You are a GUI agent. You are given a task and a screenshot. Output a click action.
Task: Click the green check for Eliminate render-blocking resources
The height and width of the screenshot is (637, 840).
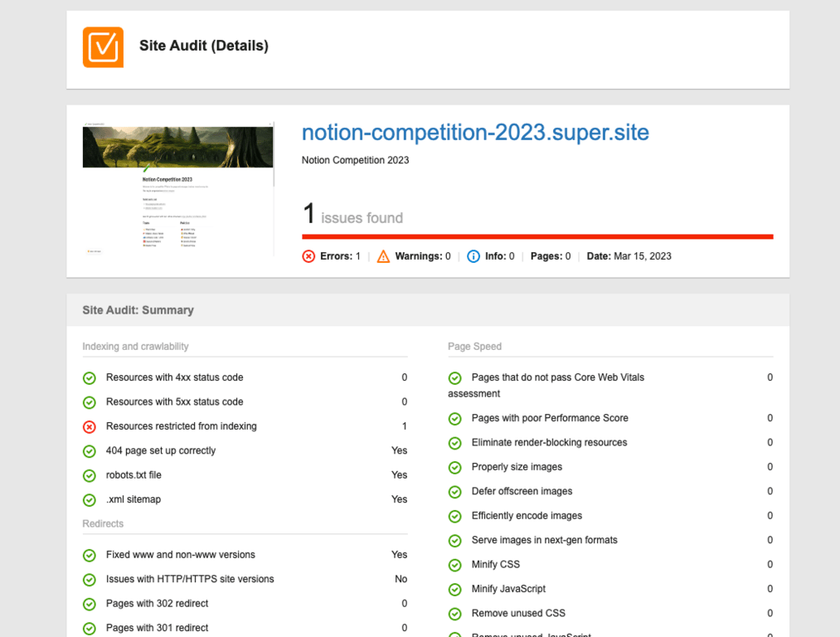click(454, 443)
